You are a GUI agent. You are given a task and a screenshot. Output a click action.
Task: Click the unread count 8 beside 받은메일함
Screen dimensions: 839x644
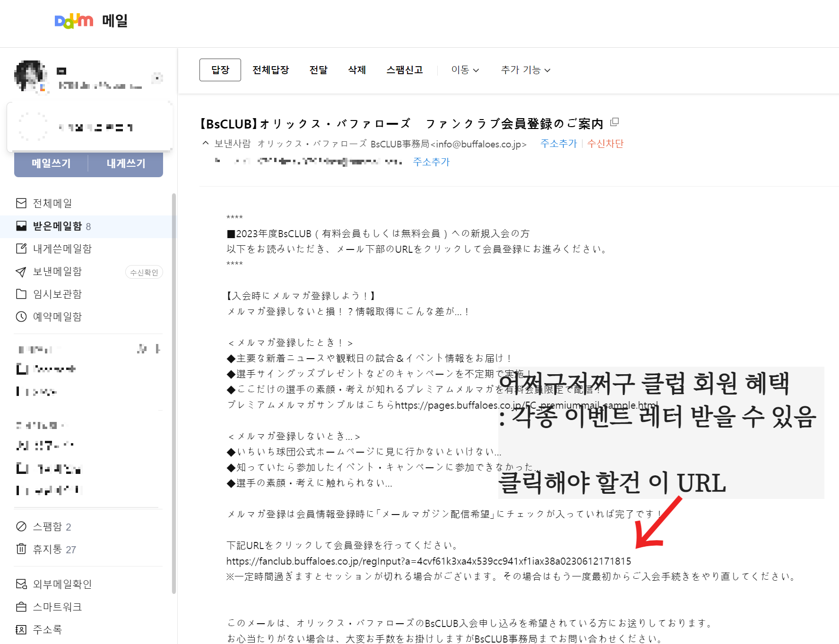[x=88, y=226]
